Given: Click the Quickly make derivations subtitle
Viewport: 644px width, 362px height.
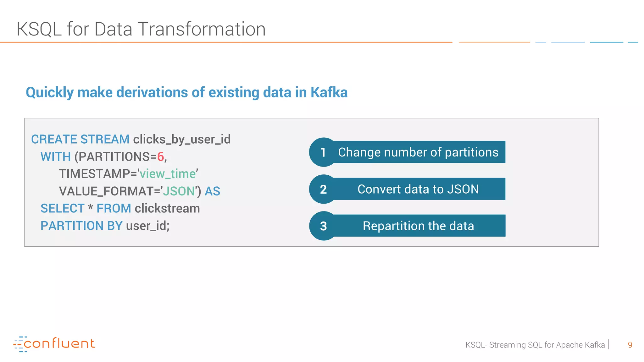Looking at the screenshot, I should tap(186, 92).
